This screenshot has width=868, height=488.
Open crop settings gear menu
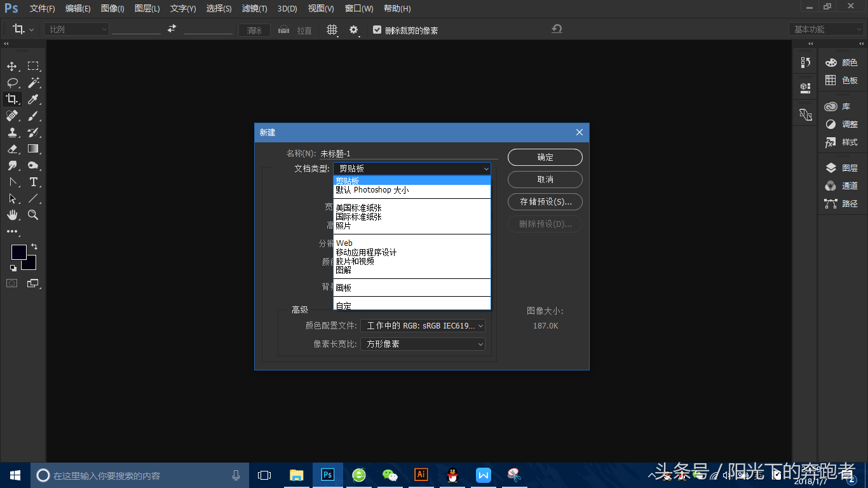coord(354,30)
